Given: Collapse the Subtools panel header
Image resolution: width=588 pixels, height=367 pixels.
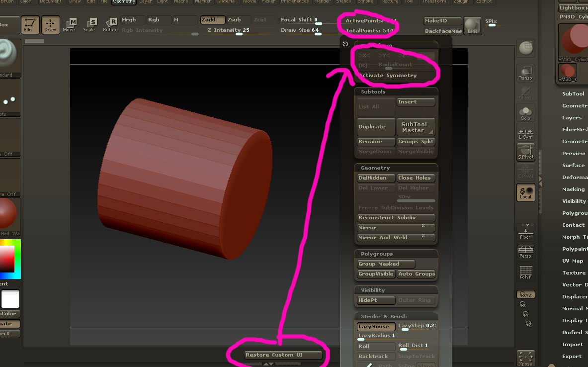Looking at the screenshot, I should 373,92.
